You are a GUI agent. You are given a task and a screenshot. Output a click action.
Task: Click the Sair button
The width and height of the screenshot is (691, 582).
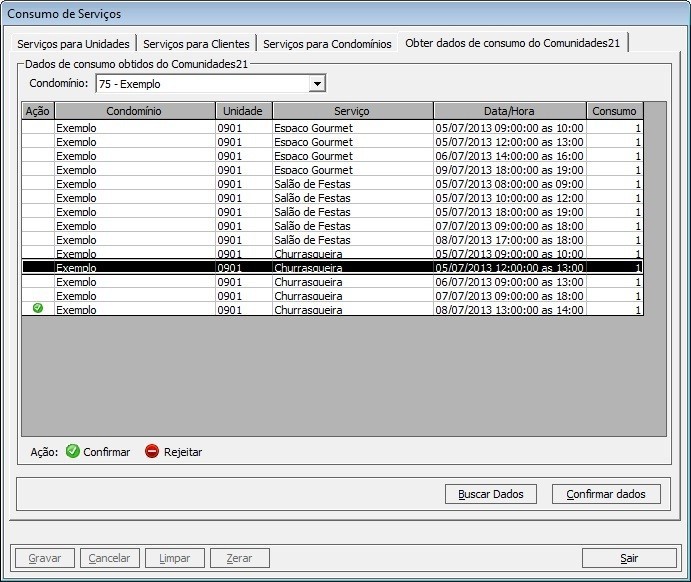pyautogui.click(x=629, y=558)
